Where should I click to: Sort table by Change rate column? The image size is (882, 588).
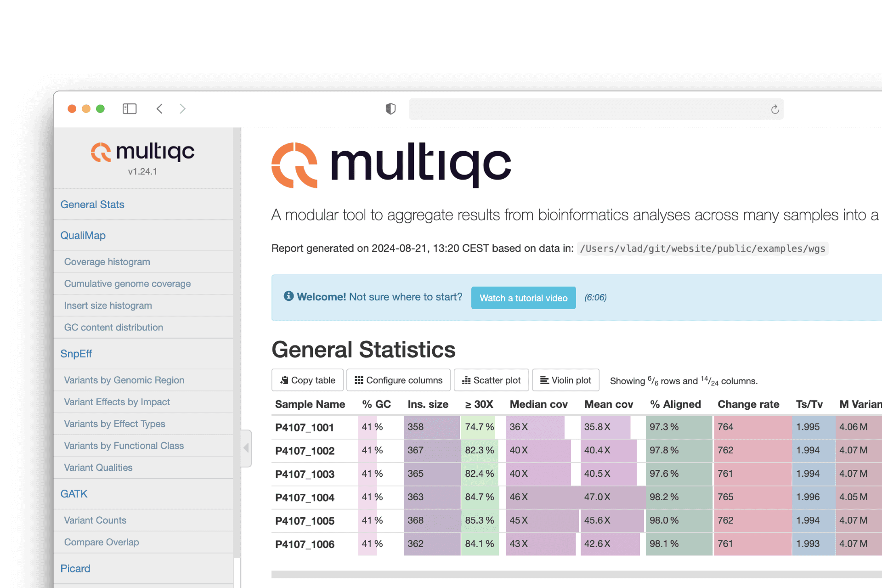tap(748, 404)
